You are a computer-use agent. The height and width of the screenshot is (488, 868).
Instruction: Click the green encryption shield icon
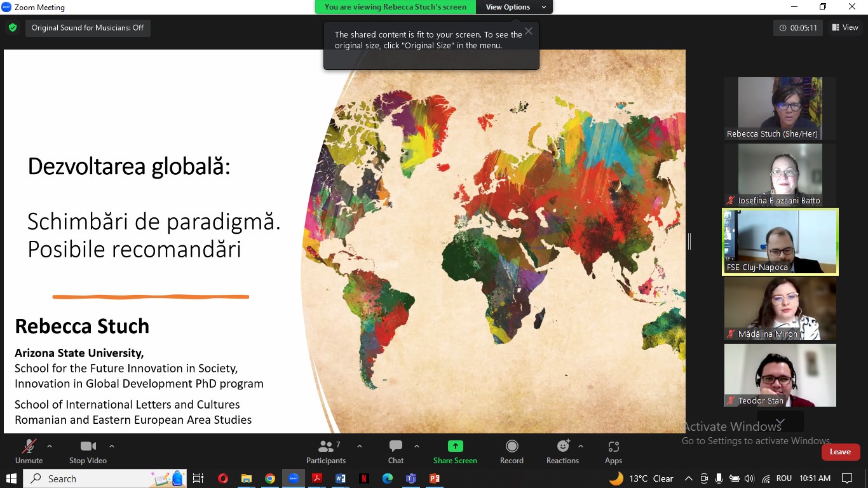click(x=12, y=28)
